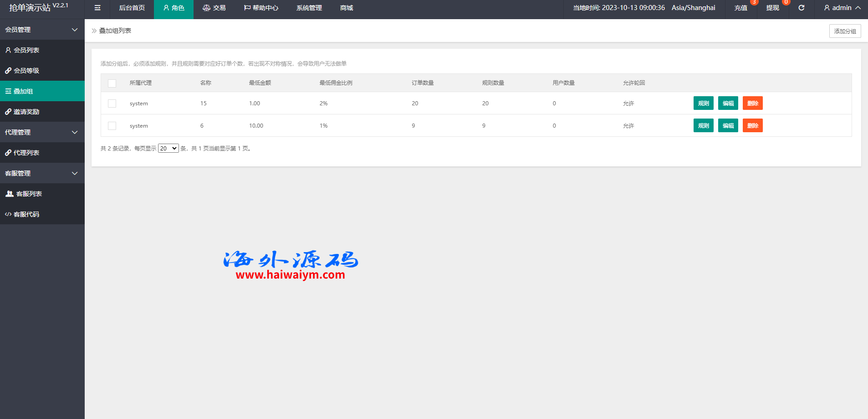This screenshot has height=419, width=868.
Task: Check the row for group named 15
Action: coord(112,103)
